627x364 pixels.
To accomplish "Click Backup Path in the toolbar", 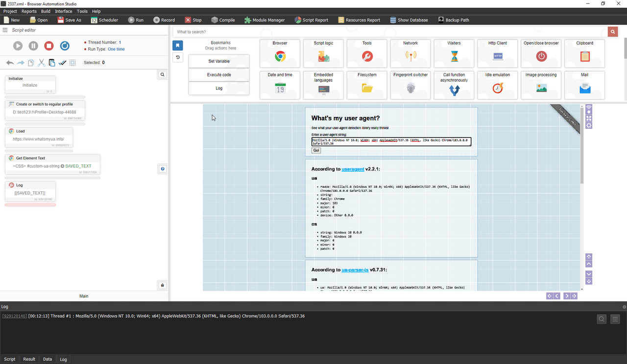I will pos(453,20).
